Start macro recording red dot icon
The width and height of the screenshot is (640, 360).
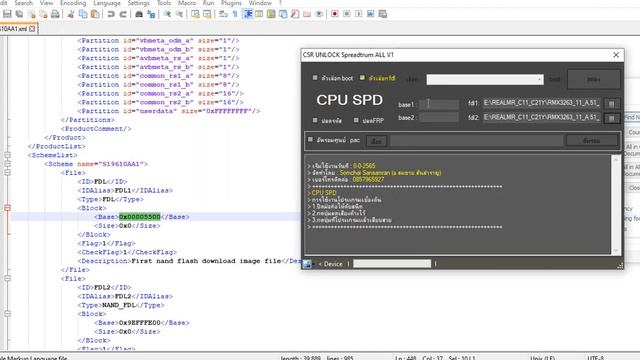(335, 14)
